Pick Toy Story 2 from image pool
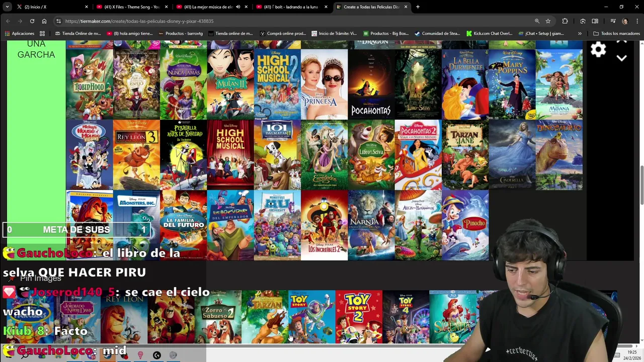644x362 pixels. (359, 317)
